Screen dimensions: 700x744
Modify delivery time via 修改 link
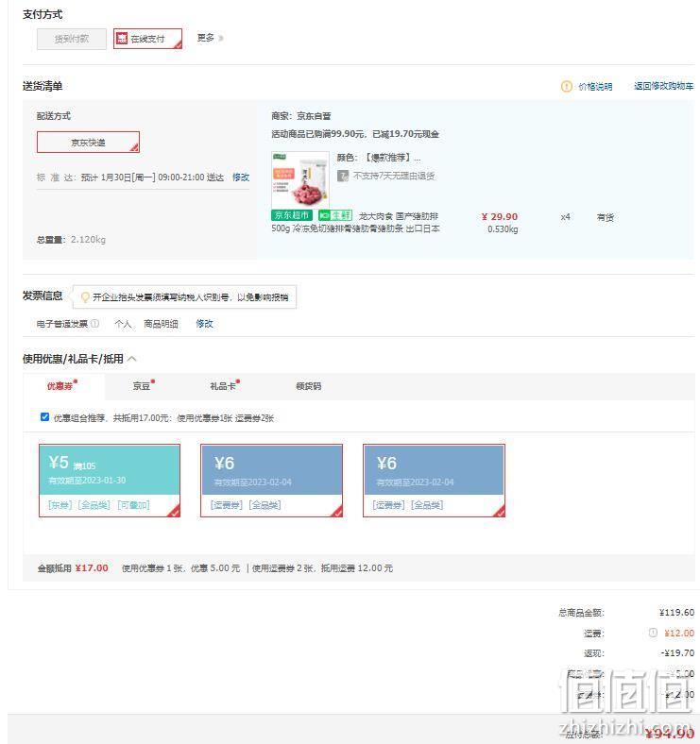241,177
